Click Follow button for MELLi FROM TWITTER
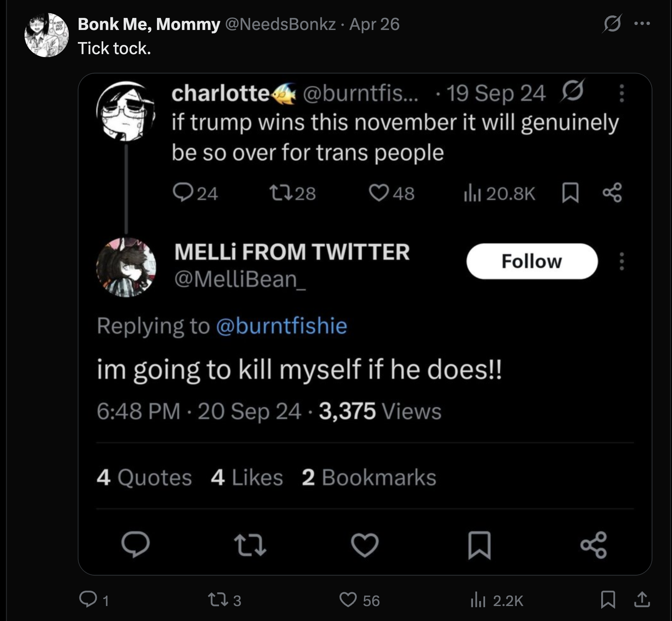 pos(532,261)
